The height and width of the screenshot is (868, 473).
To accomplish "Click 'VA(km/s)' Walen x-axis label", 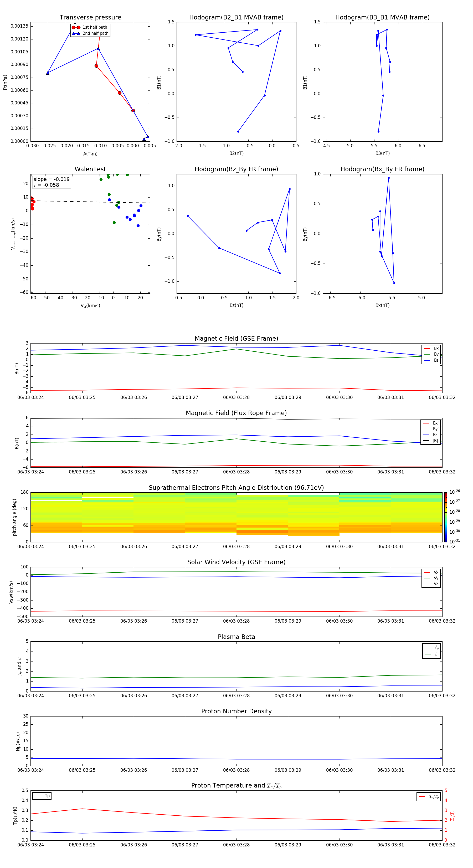I will 90,306.
